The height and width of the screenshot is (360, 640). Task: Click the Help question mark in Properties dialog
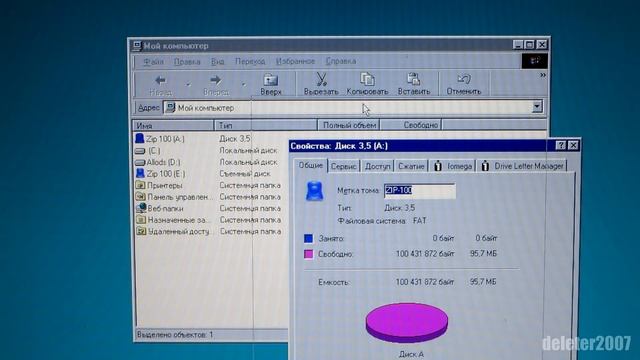(561, 145)
